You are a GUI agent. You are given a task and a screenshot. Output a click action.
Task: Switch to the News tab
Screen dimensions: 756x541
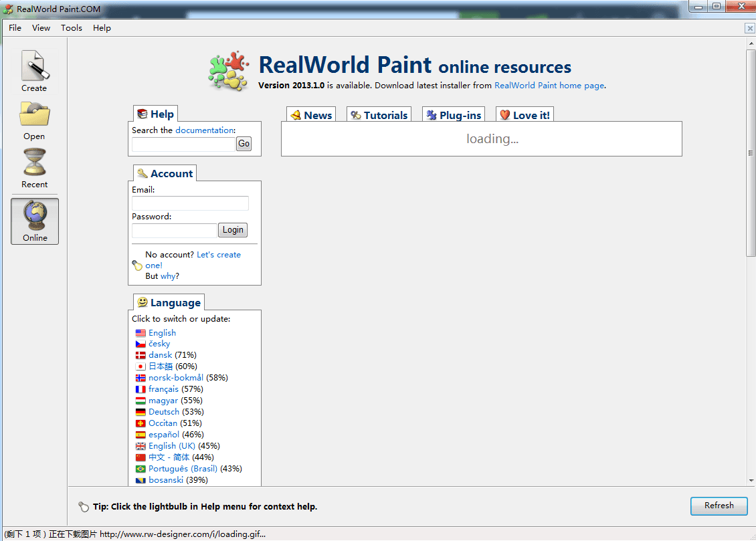click(311, 114)
